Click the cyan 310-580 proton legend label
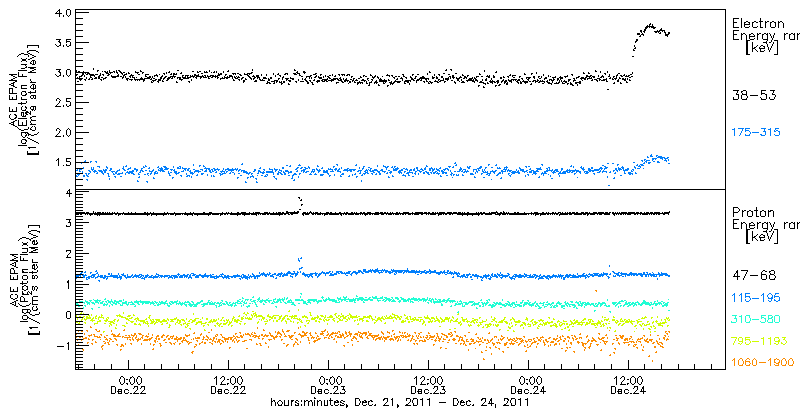This screenshot has width=800, height=410. pyautogui.click(x=756, y=320)
